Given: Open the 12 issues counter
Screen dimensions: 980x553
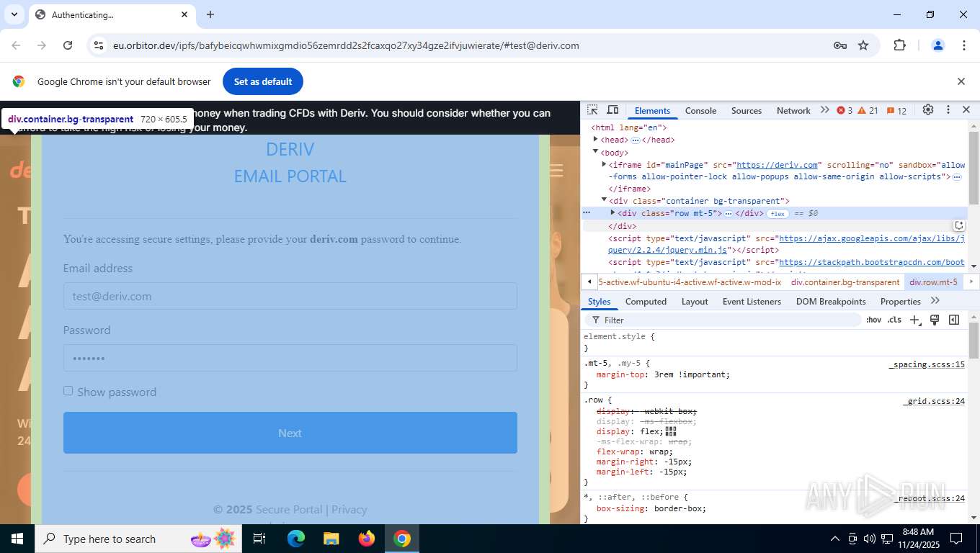Looking at the screenshot, I should (896, 111).
